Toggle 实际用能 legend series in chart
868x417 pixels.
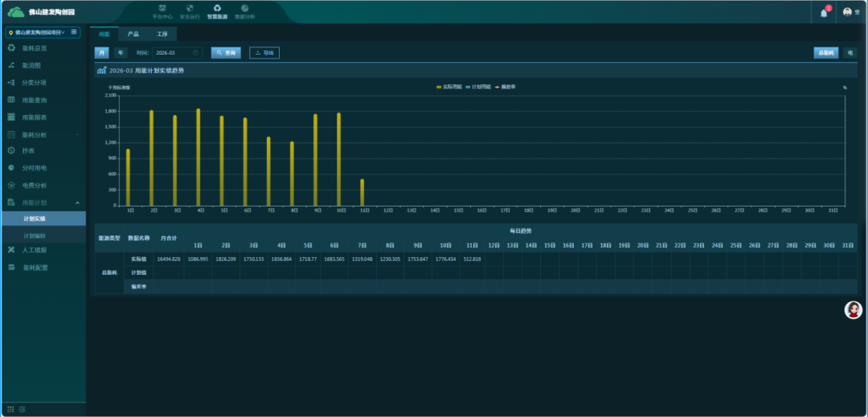coord(448,87)
